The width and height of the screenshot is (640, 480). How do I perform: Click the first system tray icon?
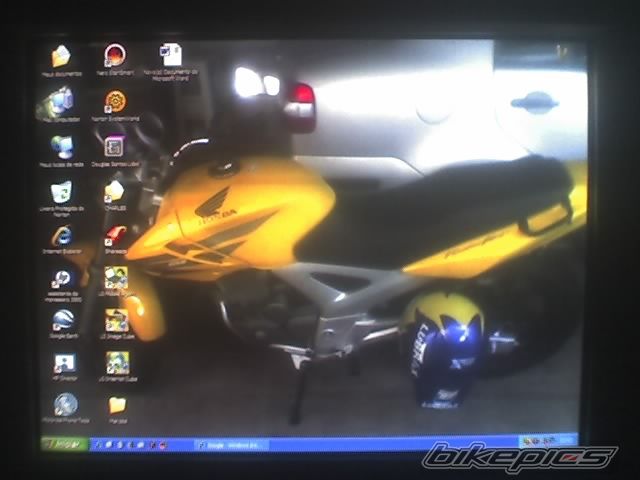pyautogui.click(x=527, y=441)
